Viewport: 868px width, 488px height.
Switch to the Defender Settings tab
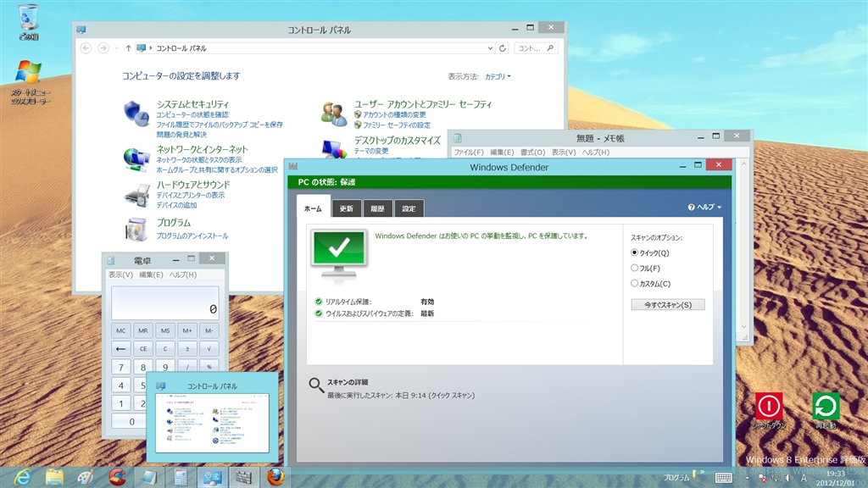(409, 208)
